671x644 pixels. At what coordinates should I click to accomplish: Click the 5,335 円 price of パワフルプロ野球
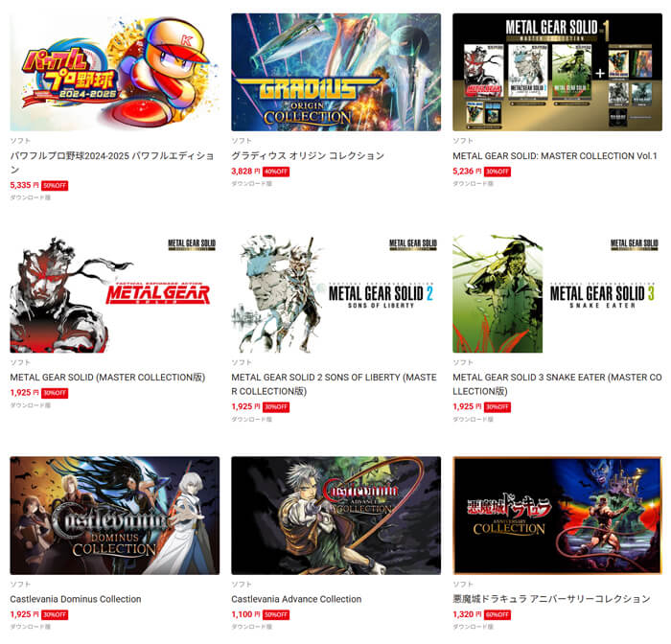point(24,185)
